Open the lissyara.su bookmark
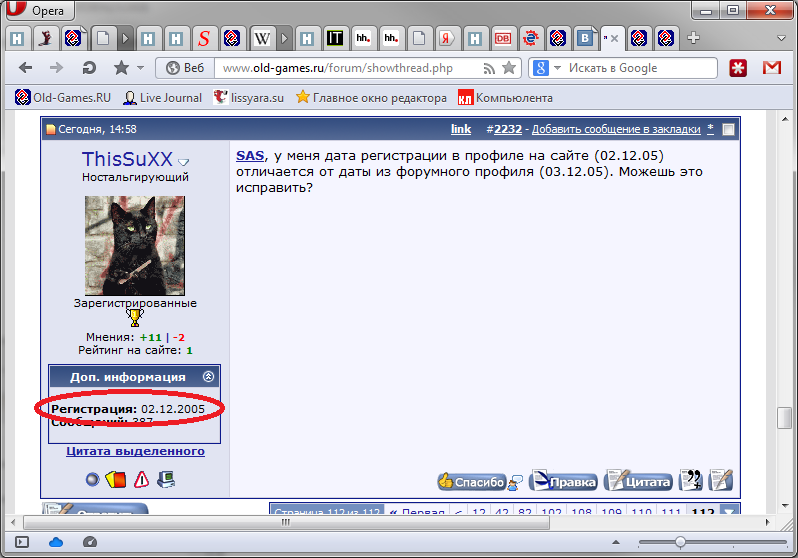 [x=248, y=97]
